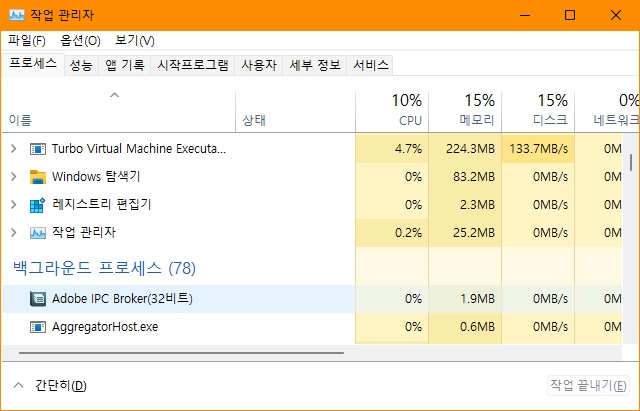Click the Turbo Virtual Machine process icon

pyautogui.click(x=38, y=149)
